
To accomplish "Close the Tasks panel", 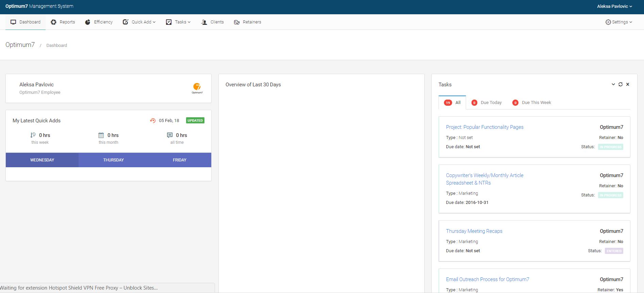I will pyautogui.click(x=628, y=84).
